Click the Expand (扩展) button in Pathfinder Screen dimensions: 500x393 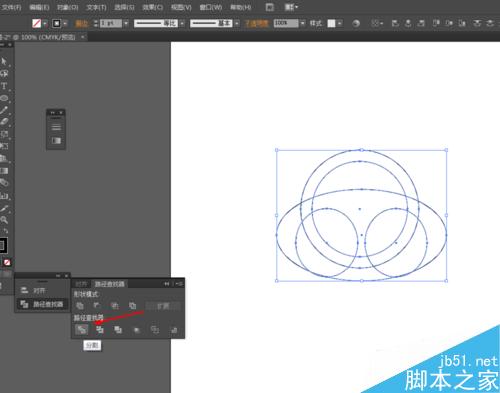(x=163, y=306)
